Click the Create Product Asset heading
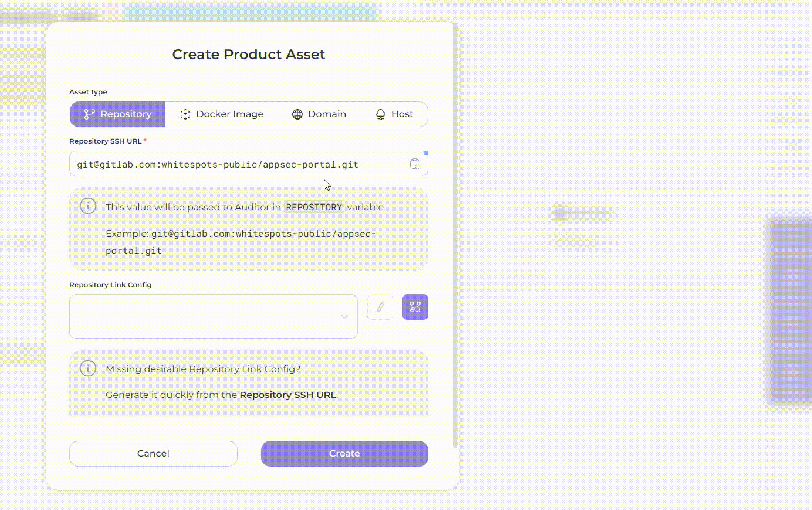Viewport: 812px width, 510px height. 248,55
